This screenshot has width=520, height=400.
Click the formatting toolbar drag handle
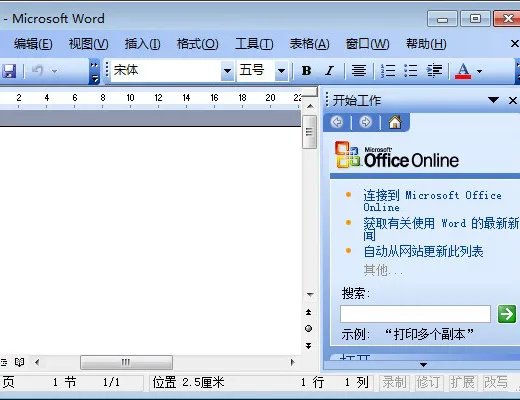coord(107,70)
